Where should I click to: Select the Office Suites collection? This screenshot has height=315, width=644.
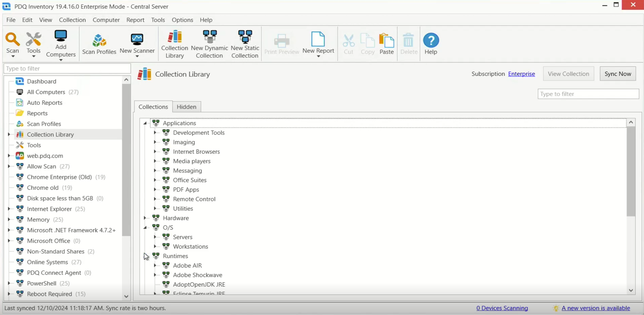point(190,180)
